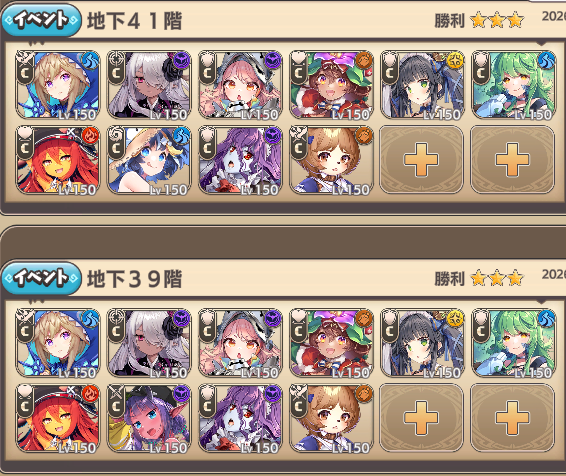Click the purple-haired pale character in 地下41階
The height and width of the screenshot is (476, 566).
tap(240, 161)
